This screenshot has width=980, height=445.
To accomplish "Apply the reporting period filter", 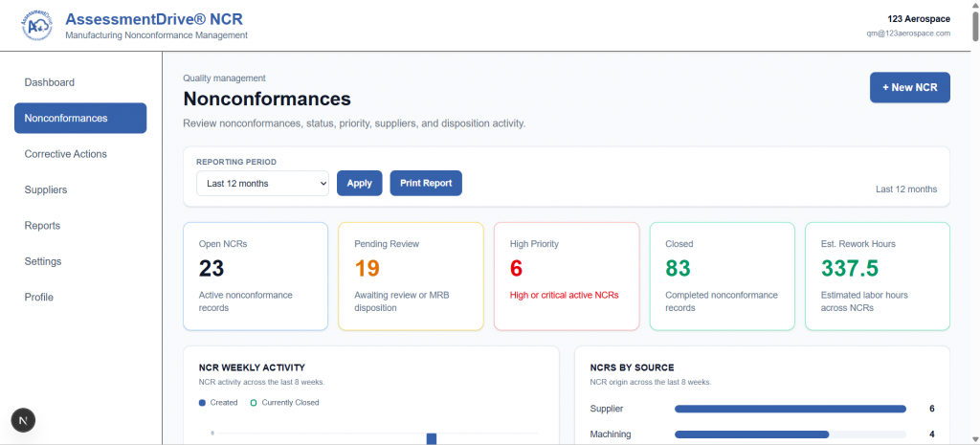I will point(360,183).
